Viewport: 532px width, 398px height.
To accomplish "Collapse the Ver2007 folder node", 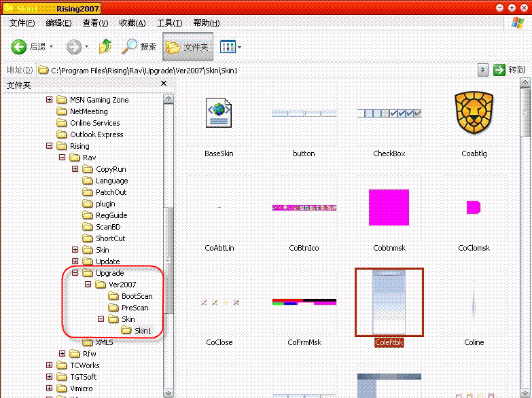I will tap(88, 284).
